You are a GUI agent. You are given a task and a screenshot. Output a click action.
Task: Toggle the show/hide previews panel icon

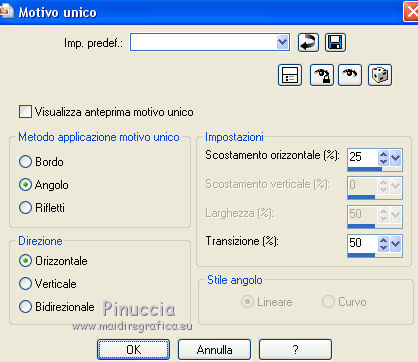coord(290,75)
